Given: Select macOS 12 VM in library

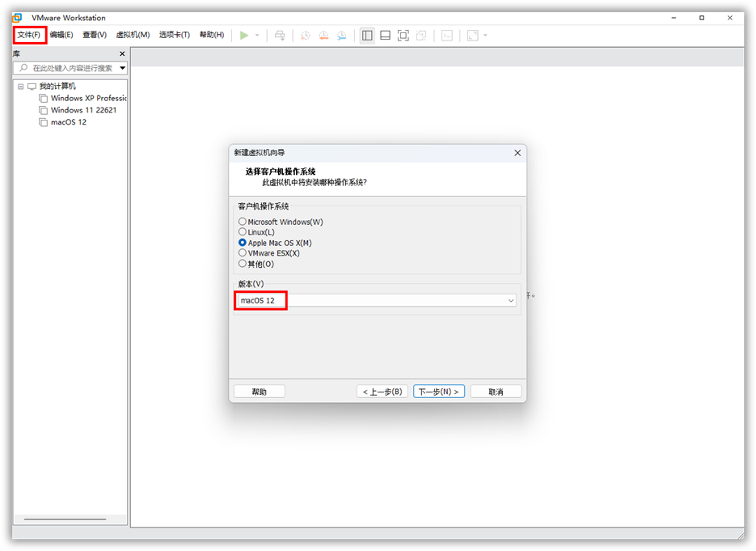Looking at the screenshot, I should tap(69, 122).
